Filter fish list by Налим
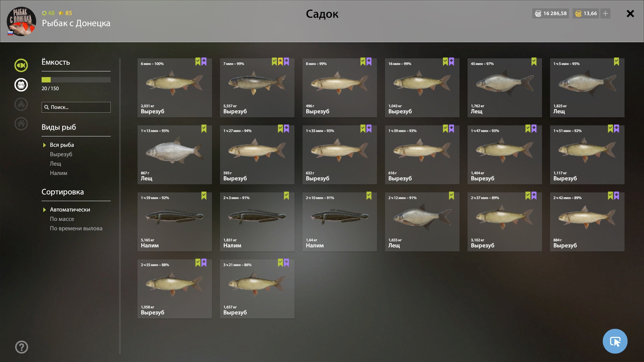Image resolution: width=644 pixels, height=362 pixels. coord(59,173)
